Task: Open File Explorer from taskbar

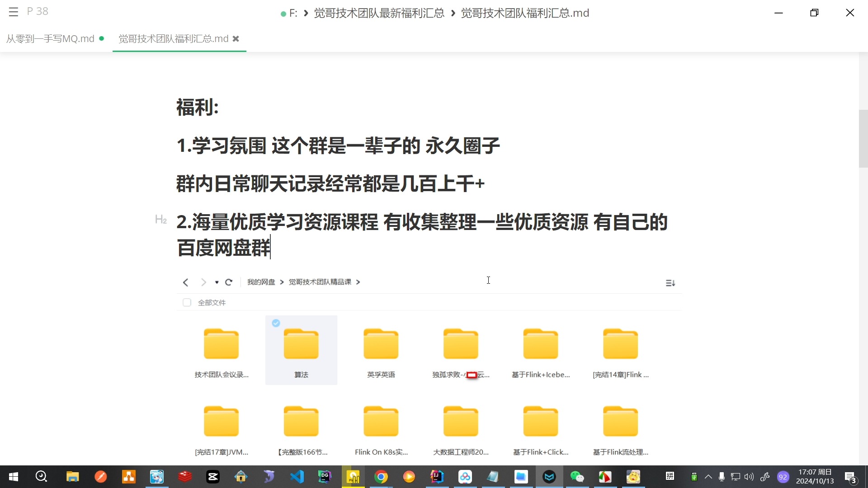Action: click(72, 477)
